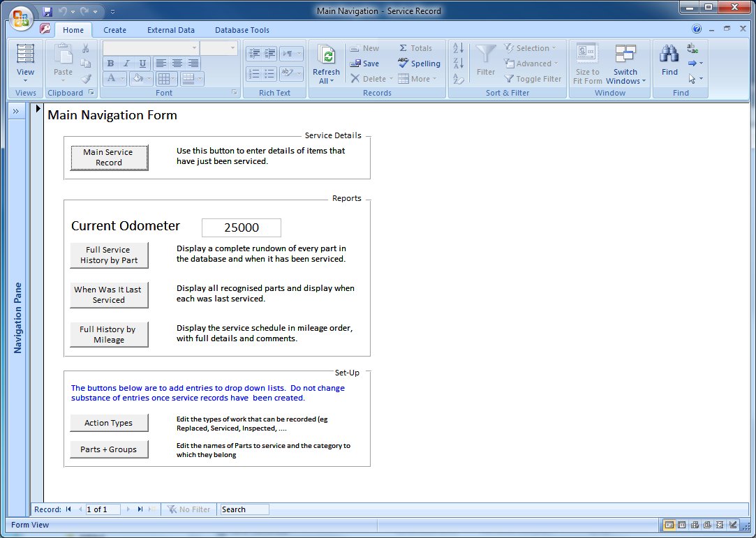The width and height of the screenshot is (756, 538).
Task: Click the Parts + Groups button
Action: [x=109, y=449]
